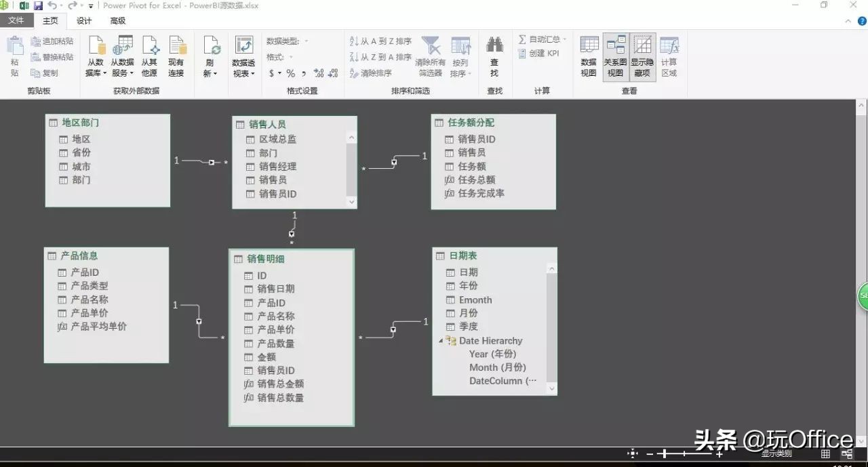Toggle grid view icon in status bar
The image size is (868, 467).
tap(825, 453)
